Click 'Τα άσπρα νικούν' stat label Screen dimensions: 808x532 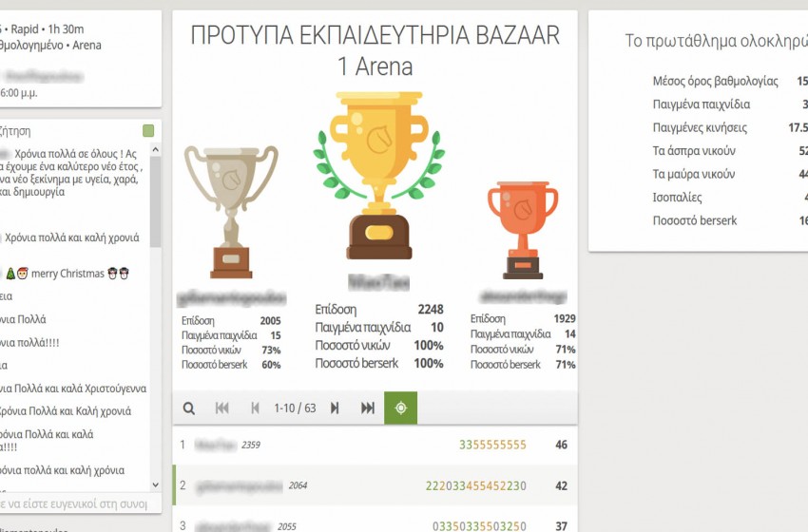pyautogui.click(x=694, y=151)
